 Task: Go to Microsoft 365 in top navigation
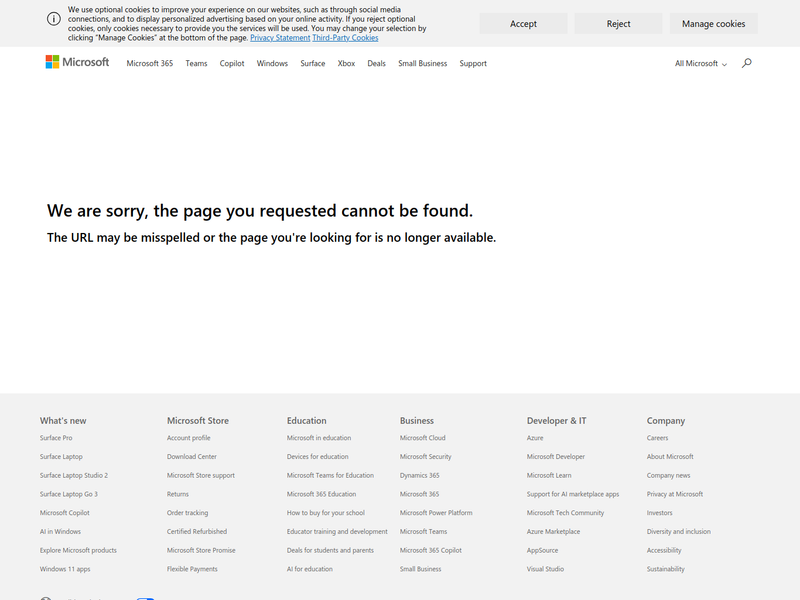pos(149,63)
